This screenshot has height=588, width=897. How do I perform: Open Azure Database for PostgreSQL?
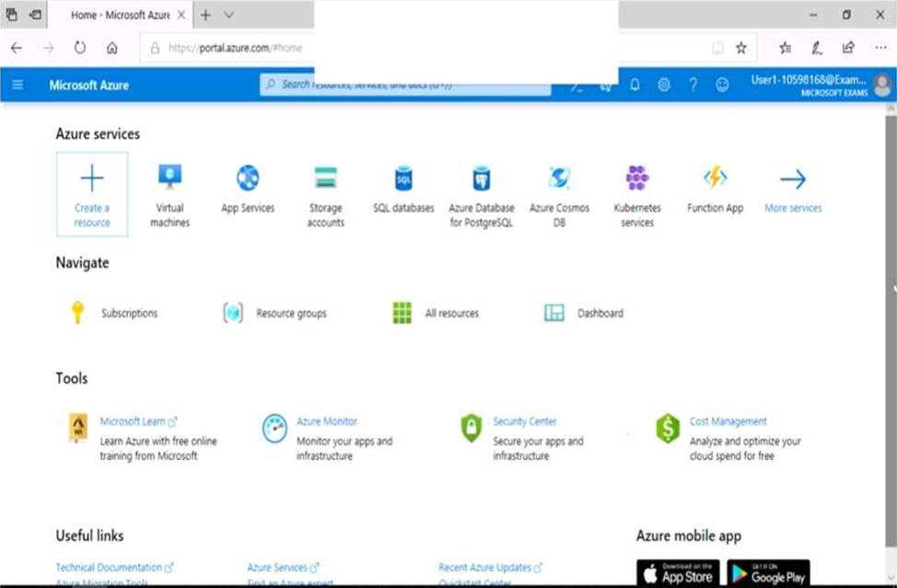[482, 178]
